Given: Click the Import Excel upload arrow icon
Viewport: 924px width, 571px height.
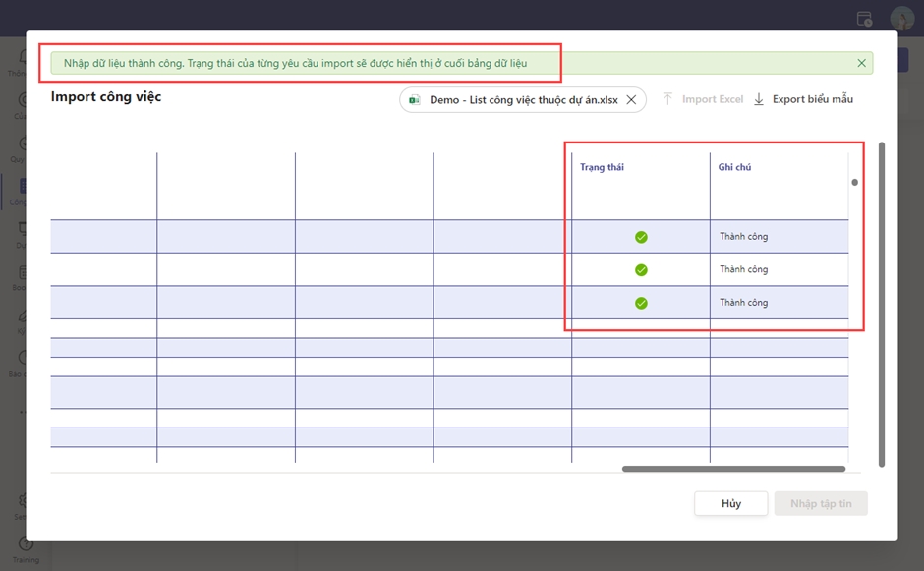Looking at the screenshot, I should (x=667, y=99).
